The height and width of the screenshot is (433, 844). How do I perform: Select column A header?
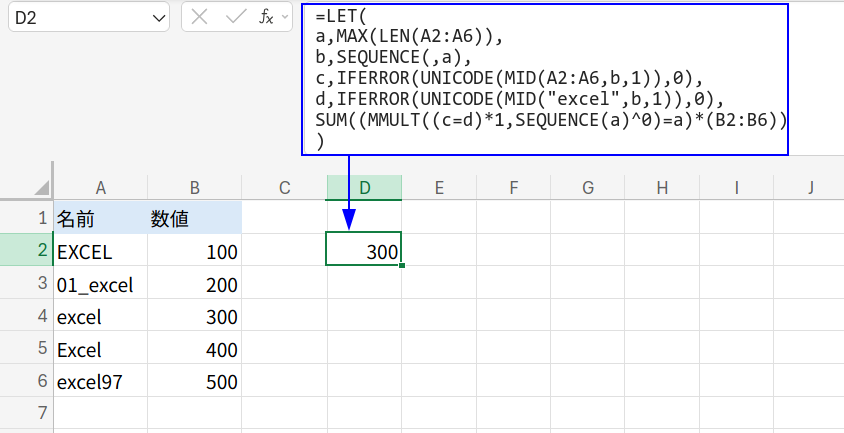click(x=100, y=187)
